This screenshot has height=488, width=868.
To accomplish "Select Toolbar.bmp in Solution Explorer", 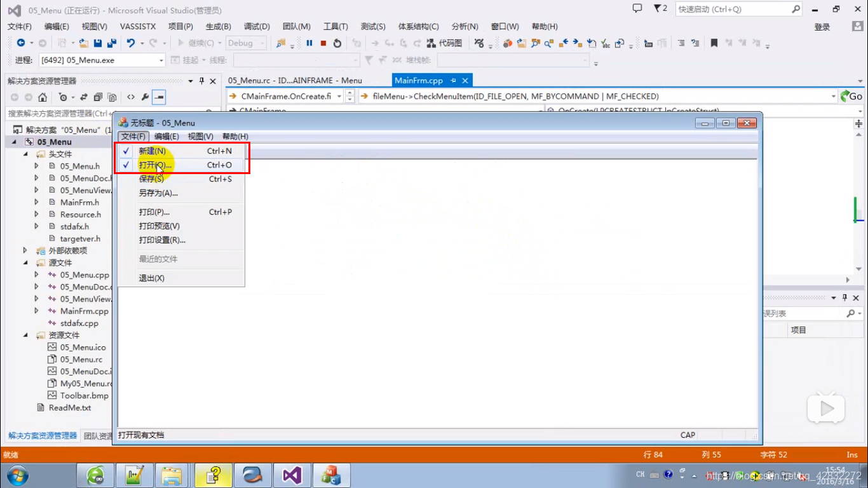I will 84,396.
